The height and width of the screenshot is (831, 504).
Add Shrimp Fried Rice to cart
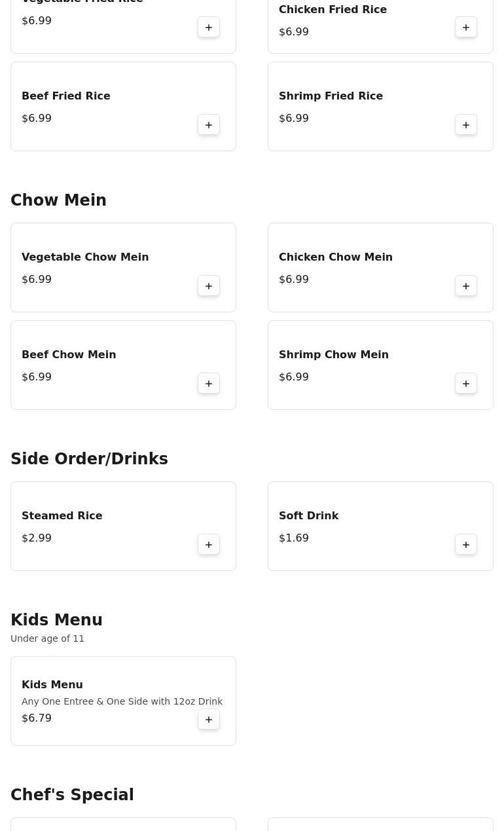(466, 125)
